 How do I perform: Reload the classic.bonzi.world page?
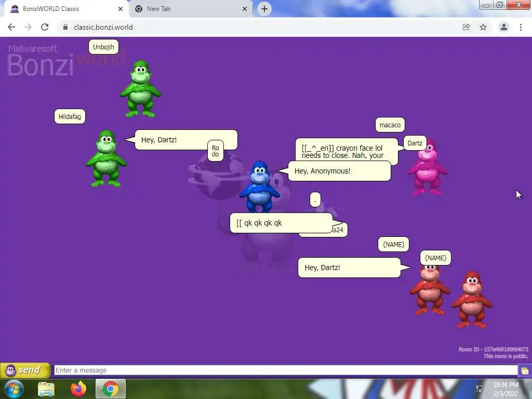coord(45,27)
